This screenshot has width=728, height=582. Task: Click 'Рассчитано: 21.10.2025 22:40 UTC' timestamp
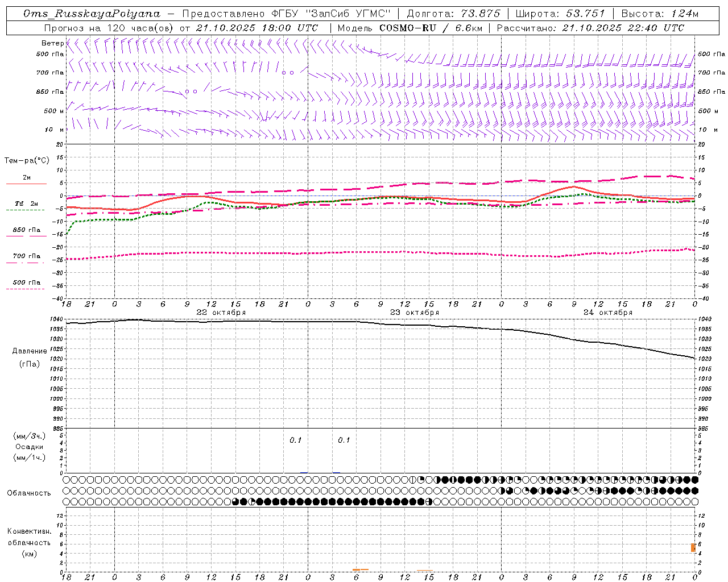(590, 28)
